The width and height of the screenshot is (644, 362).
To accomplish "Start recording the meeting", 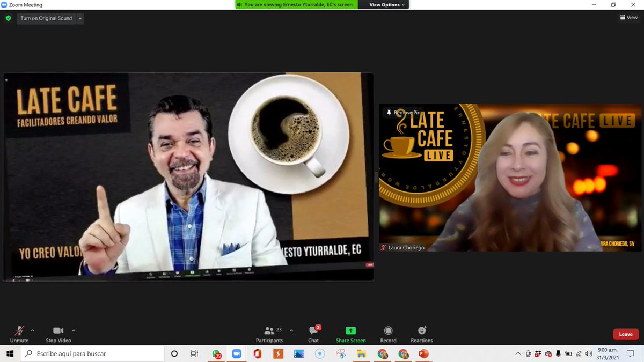I will point(388,334).
